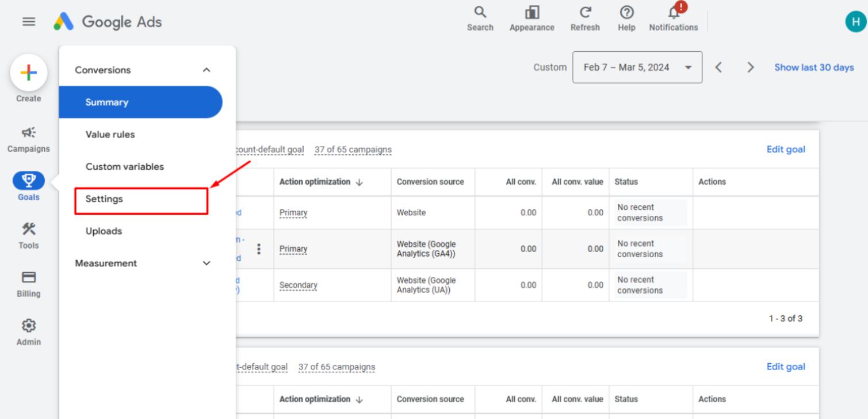Open the Feb 7 – Mar 5, 2024 date picker
This screenshot has width=868, height=419.
tap(637, 67)
